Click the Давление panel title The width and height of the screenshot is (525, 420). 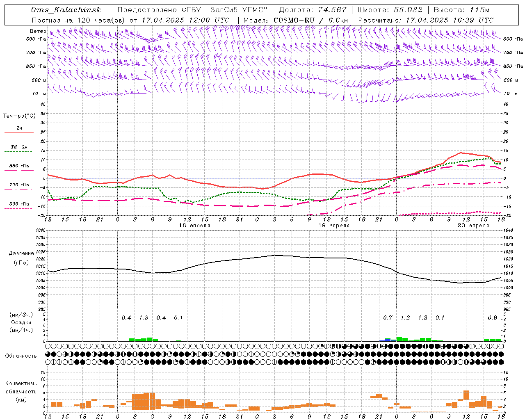pyautogui.click(x=21, y=253)
